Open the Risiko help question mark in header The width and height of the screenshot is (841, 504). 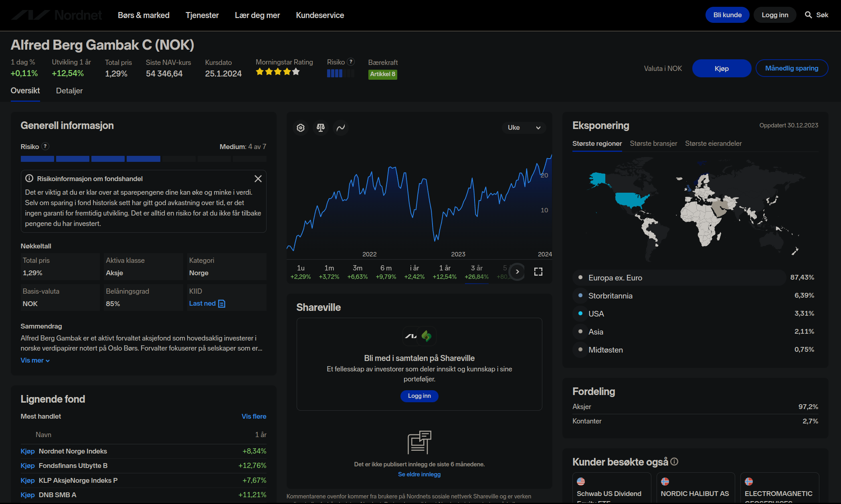coord(351,62)
